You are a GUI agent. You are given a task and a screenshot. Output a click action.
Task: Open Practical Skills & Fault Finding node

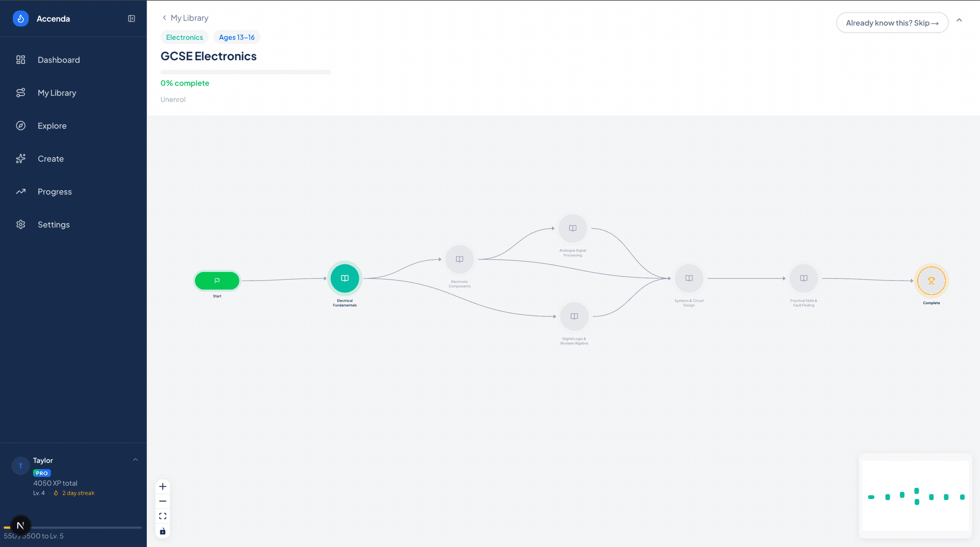tap(804, 278)
